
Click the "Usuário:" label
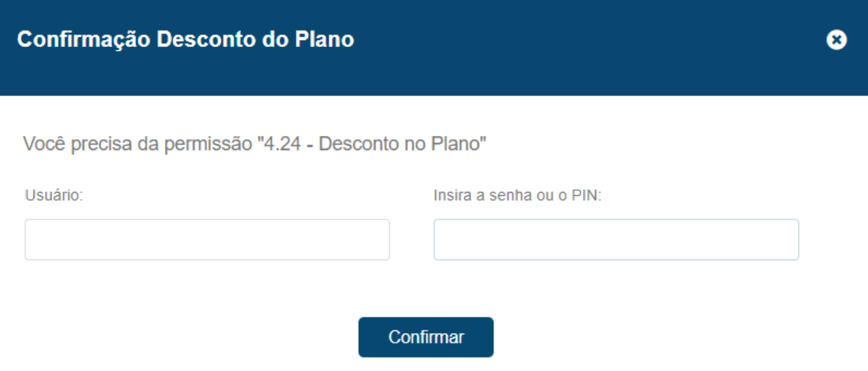[x=54, y=195]
